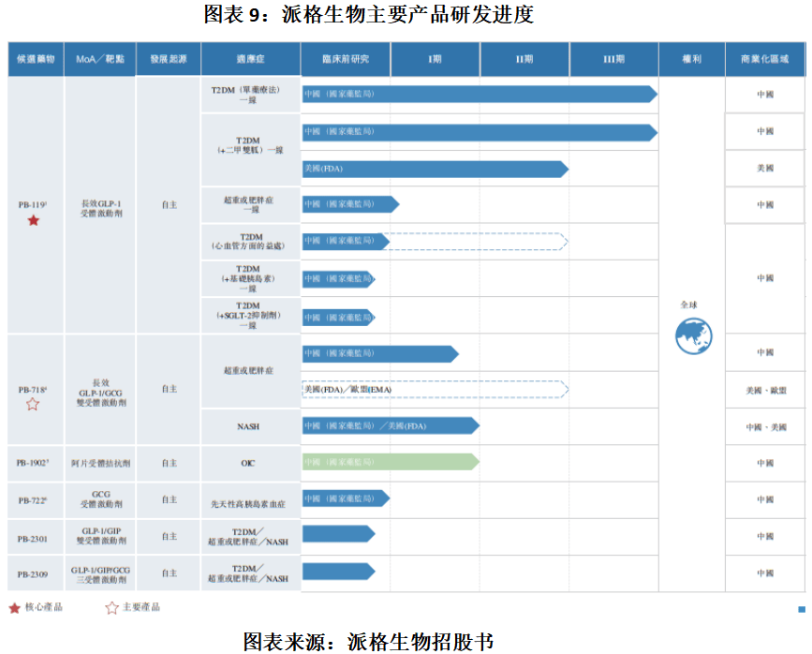The image size is (812, 654).
Task: Select the 權利 column header
Action: 692,59
